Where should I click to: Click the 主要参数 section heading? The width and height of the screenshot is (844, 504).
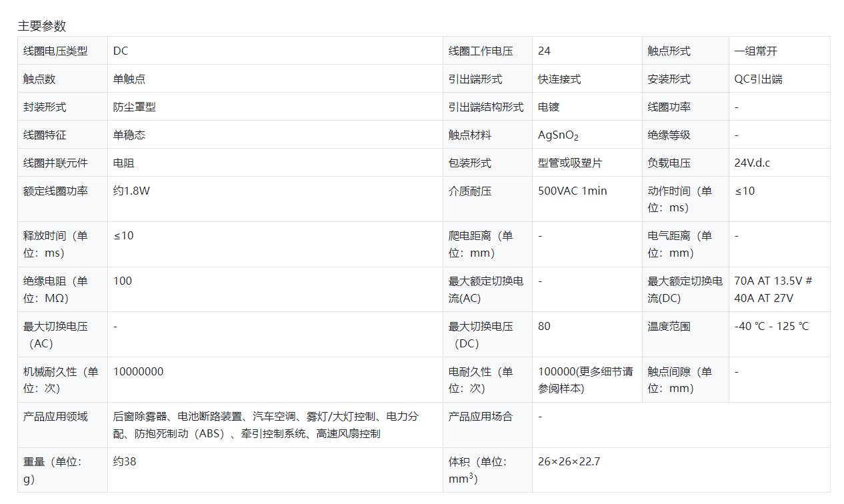click(x=42, y=26)
